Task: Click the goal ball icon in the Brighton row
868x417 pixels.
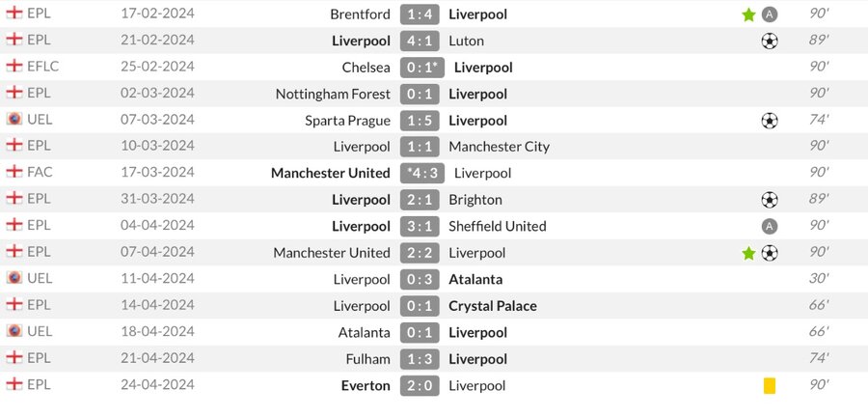Action: point(770,200)
